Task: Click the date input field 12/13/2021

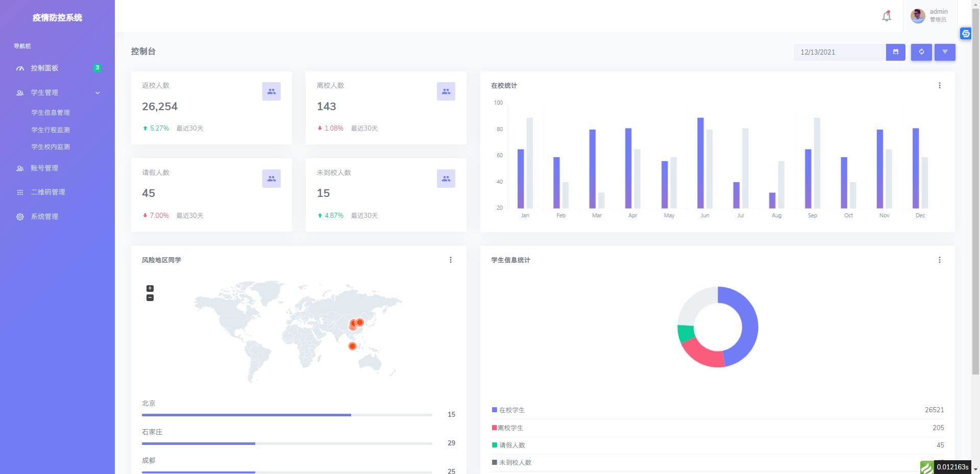Action: tap(839, 52)
